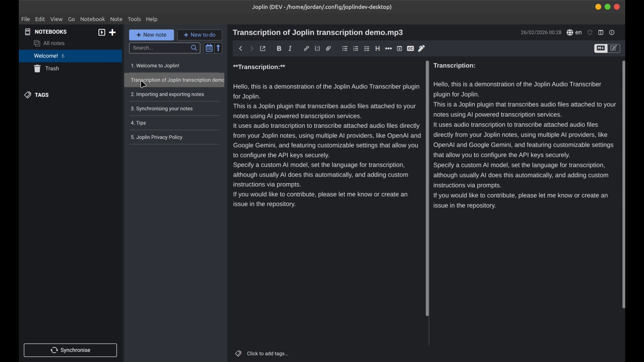Insert a heading with the H icon

pos(378,49)
